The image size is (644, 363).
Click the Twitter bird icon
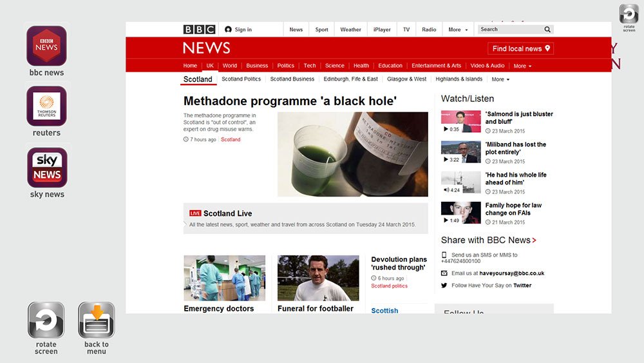click(444, 285)
